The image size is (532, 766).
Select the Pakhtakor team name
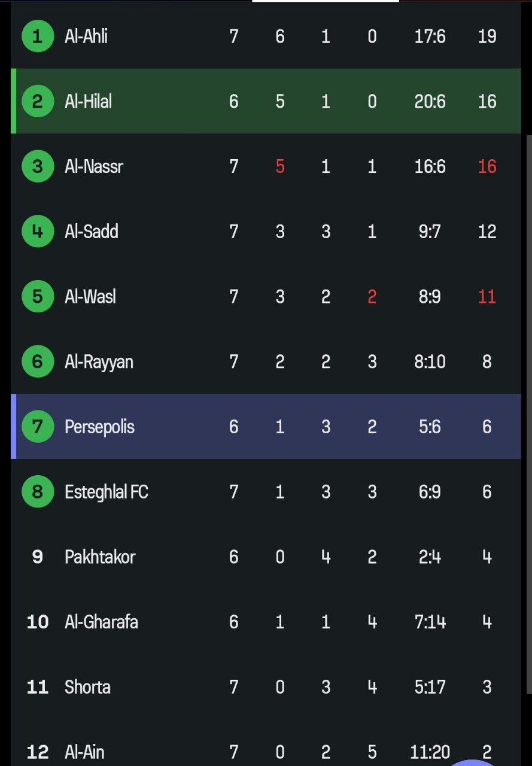coord(100,557)
